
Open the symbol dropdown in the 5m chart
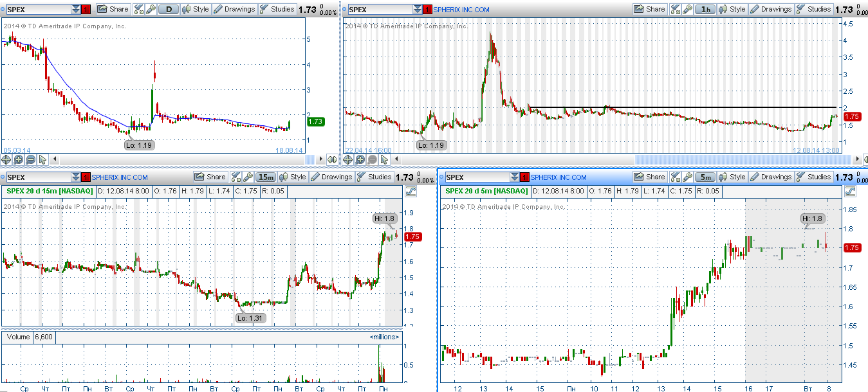point(515,177)
